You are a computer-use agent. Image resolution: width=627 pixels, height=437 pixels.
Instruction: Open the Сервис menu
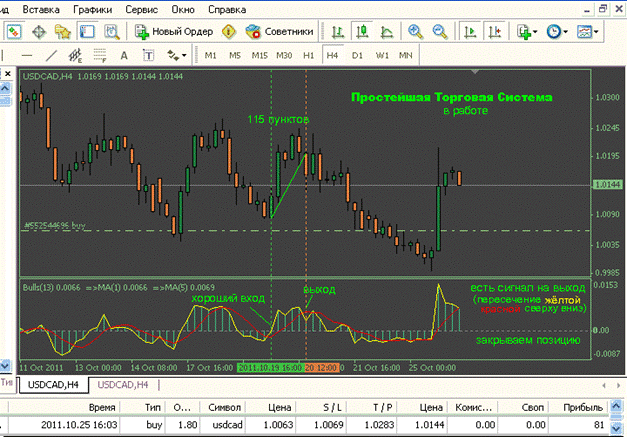[x=142, y=10]
